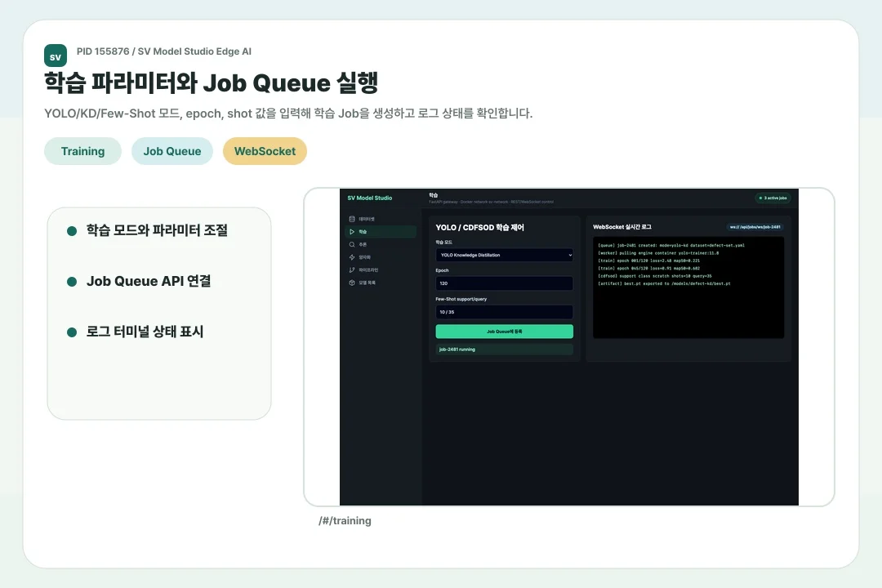Open 파이프라인 label in the sidebar
This screenshot has height=588, width=882.
(368, 270)
